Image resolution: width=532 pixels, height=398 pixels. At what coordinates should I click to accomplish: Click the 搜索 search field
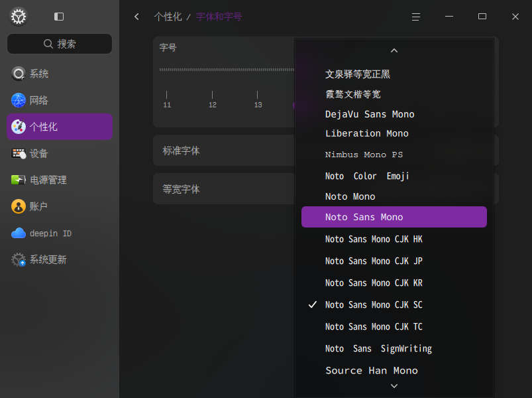tap(60, 44)
